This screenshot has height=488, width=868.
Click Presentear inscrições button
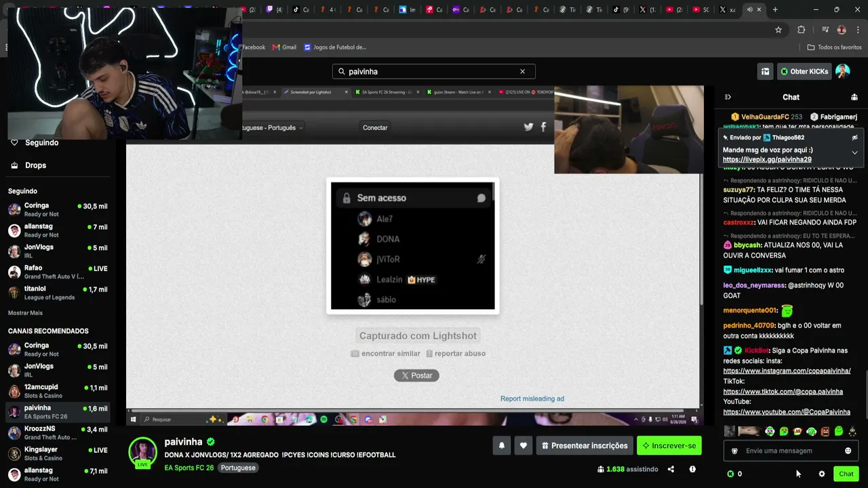pyautogui.click(x=585, y=445)
